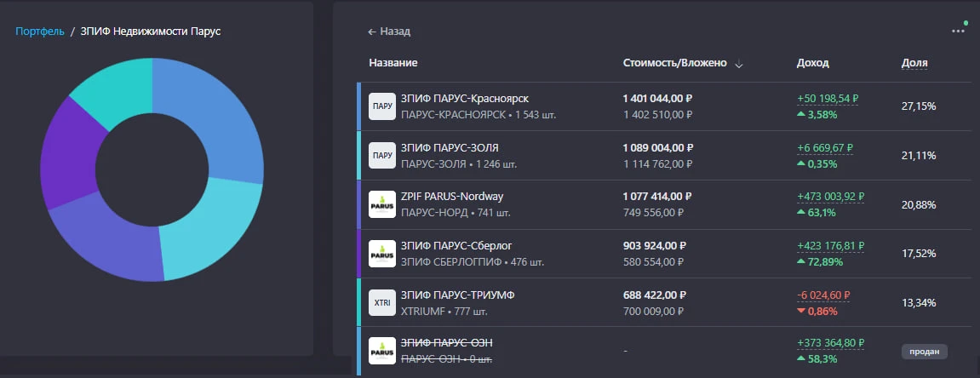This screenshot has width=980, height=378.
Task: Open the three-dots more options menu
Action: coord(958,31)
